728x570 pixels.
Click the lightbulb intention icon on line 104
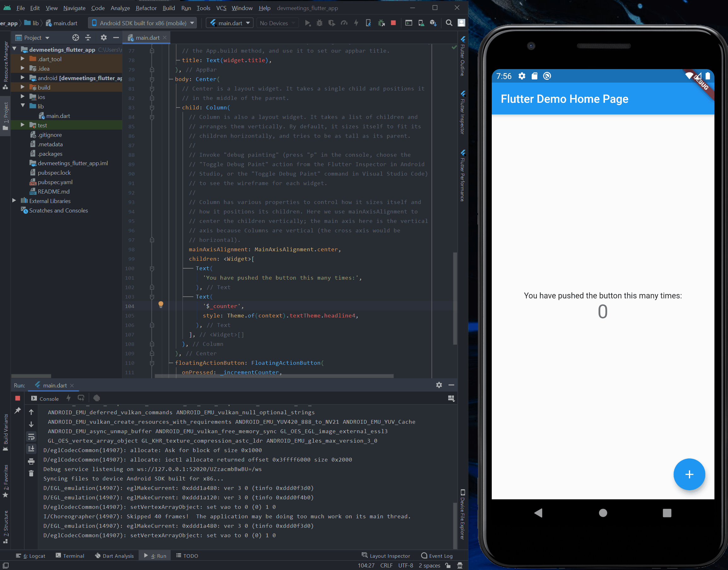click(x=161, y=304)
